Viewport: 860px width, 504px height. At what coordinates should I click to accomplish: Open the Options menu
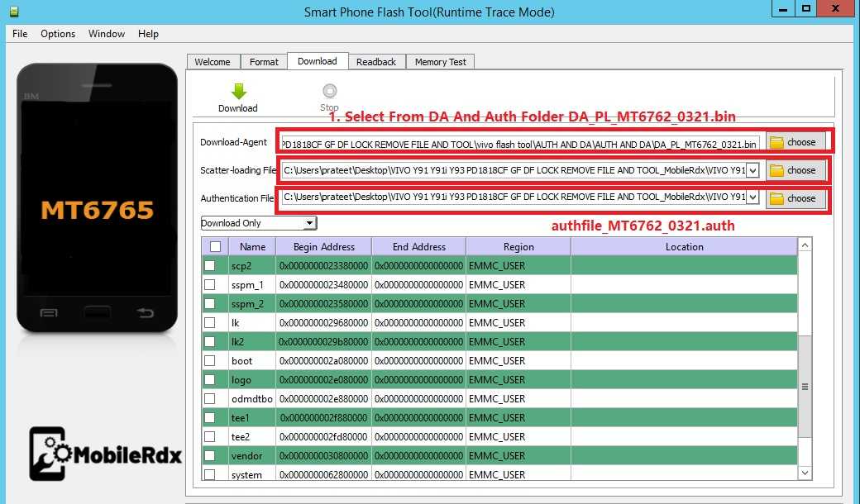click(x=58, y=33)
